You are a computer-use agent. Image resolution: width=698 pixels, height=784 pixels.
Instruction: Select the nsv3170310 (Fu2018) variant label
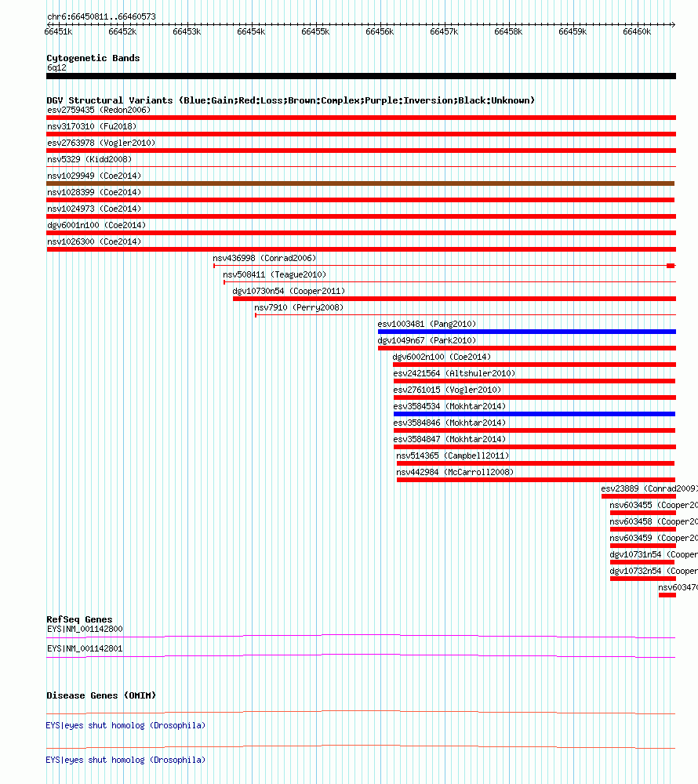[92, 126]
